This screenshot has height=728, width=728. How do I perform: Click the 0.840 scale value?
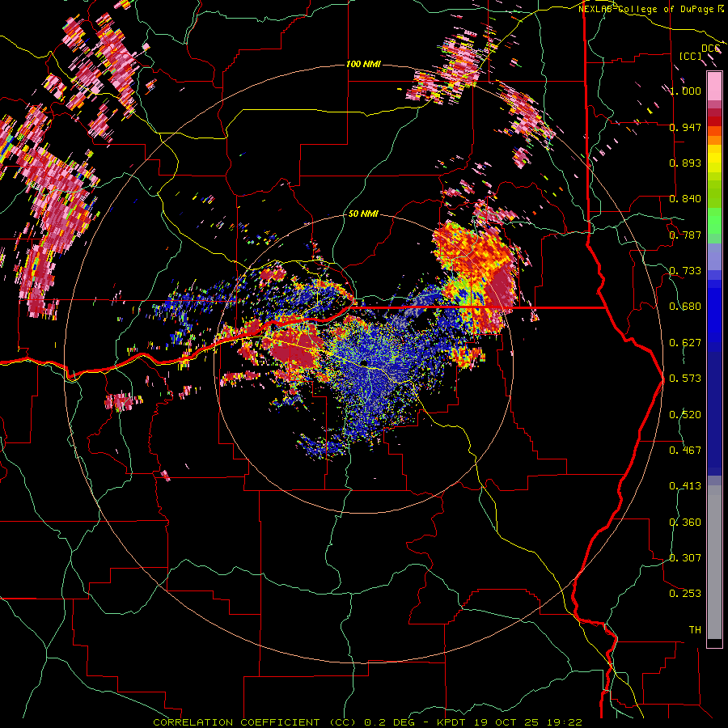pos(685,199)
